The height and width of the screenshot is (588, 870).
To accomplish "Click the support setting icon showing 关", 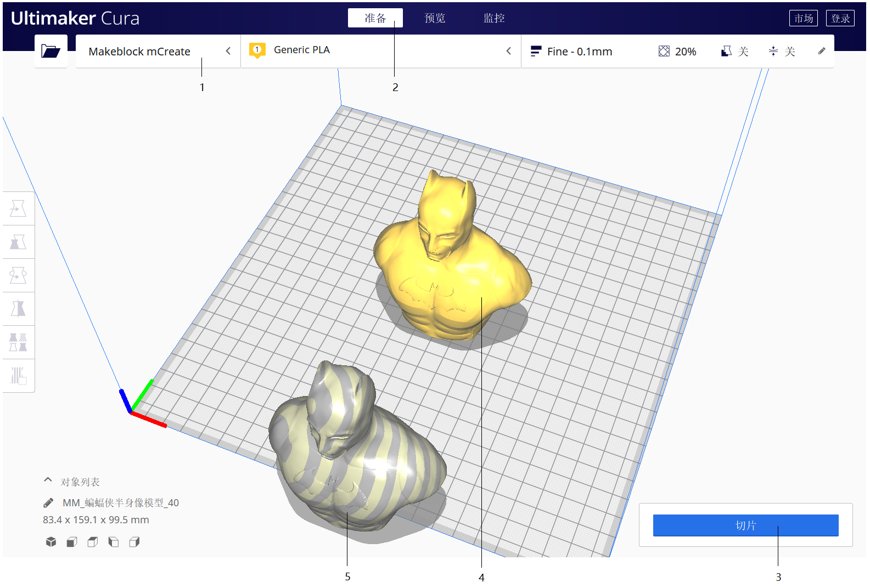I will [726, 51].
